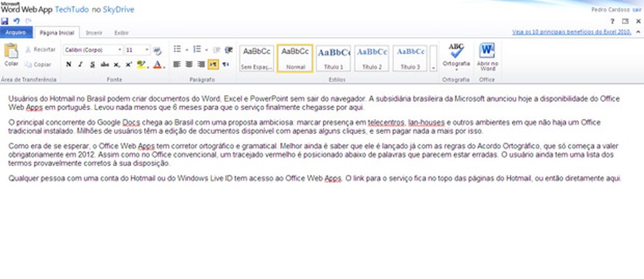Click the red font color A
This screenshot has height=279, width=644.
pos(157,65)
